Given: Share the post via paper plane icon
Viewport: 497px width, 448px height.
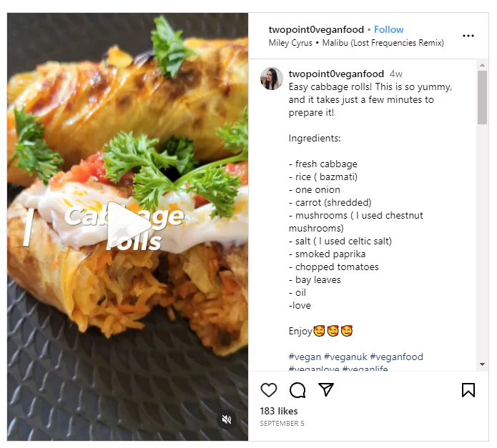Looking at the screenshot, I should pos(326,390).
